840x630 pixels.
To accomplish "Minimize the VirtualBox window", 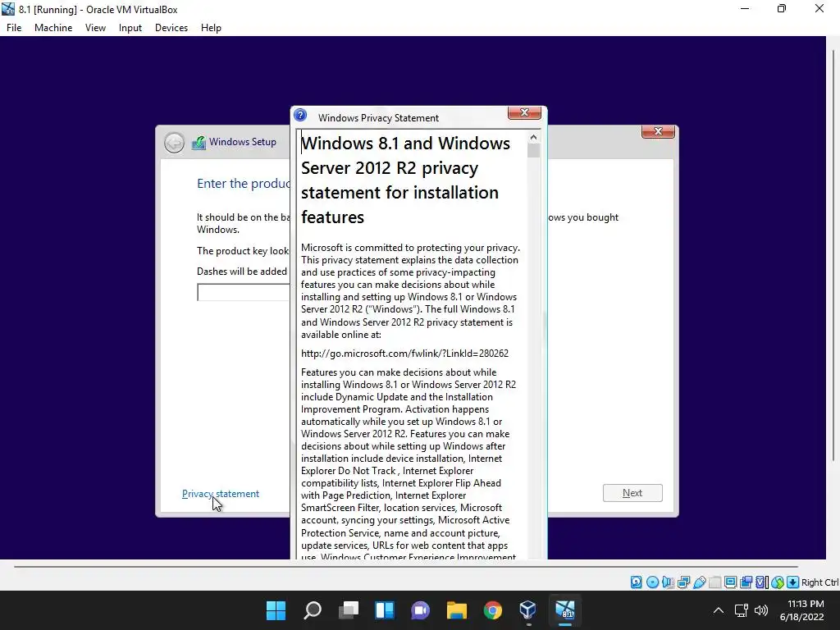I will coord(745,8).
